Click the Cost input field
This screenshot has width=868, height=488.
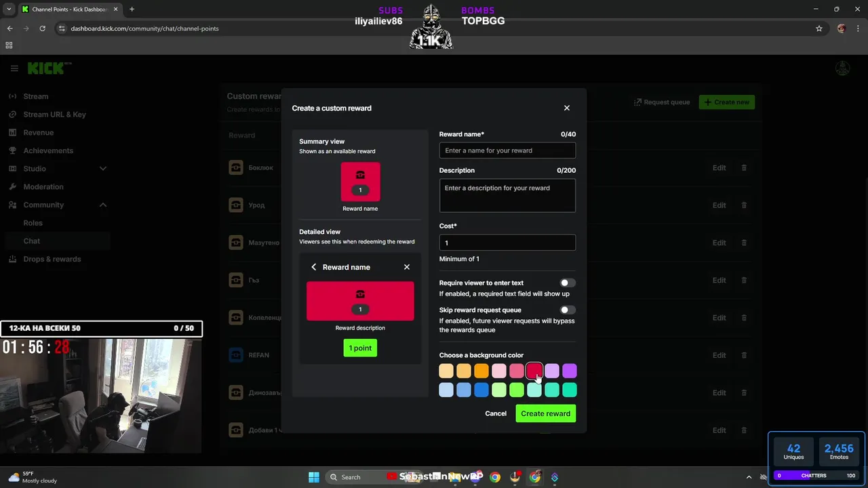tap(507, 243)
